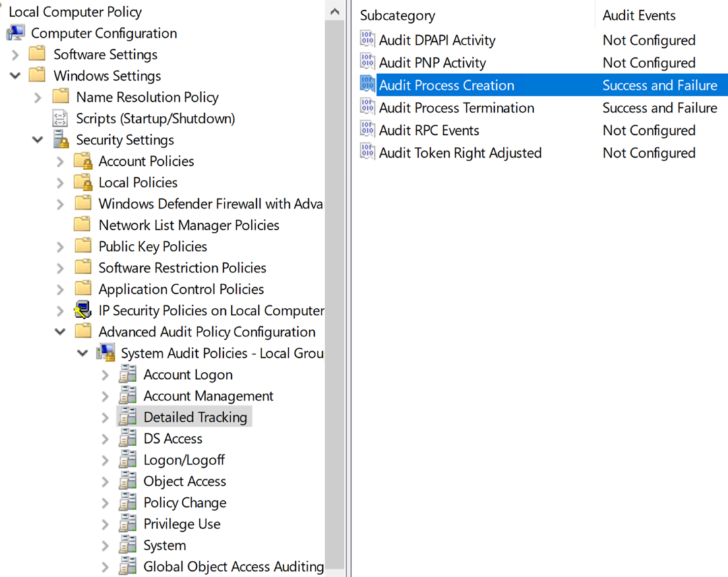Sort by the Subcategory column header
Screen dimensions: 728x577
(398, 16)
